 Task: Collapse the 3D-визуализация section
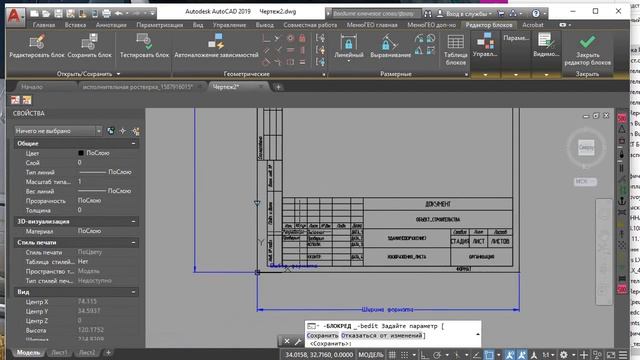pyautogui.click(x=133, y=222)
